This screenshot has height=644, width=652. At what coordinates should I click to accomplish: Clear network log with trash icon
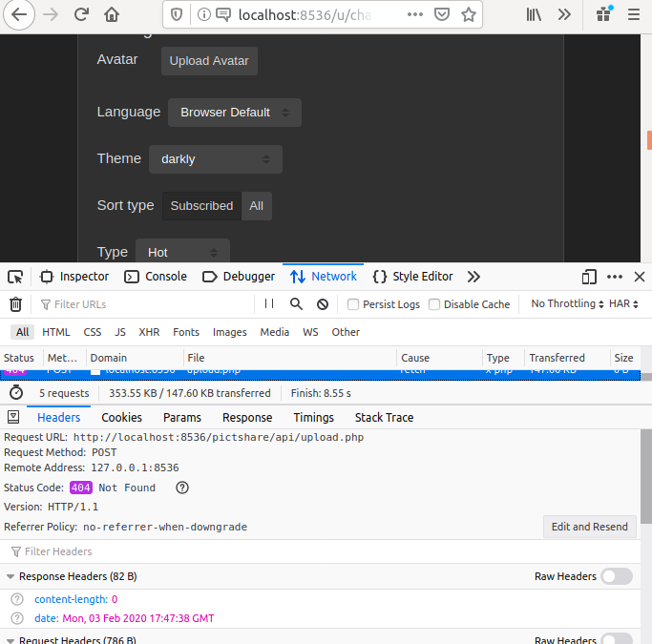16,304
